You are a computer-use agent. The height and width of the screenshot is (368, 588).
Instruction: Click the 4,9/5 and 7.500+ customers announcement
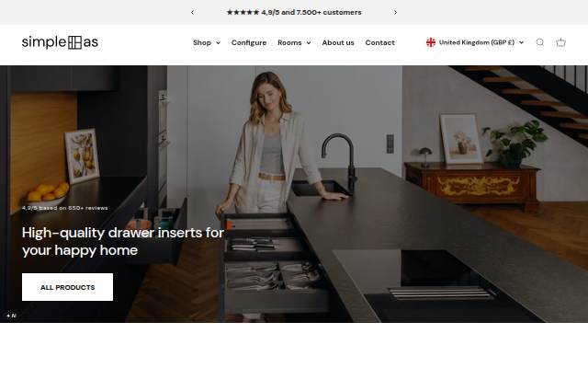pyautogui.click(x=294, y=12)
